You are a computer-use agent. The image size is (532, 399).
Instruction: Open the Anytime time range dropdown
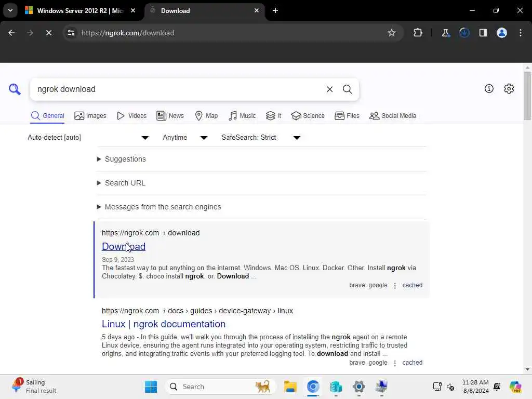click(185, 137)
